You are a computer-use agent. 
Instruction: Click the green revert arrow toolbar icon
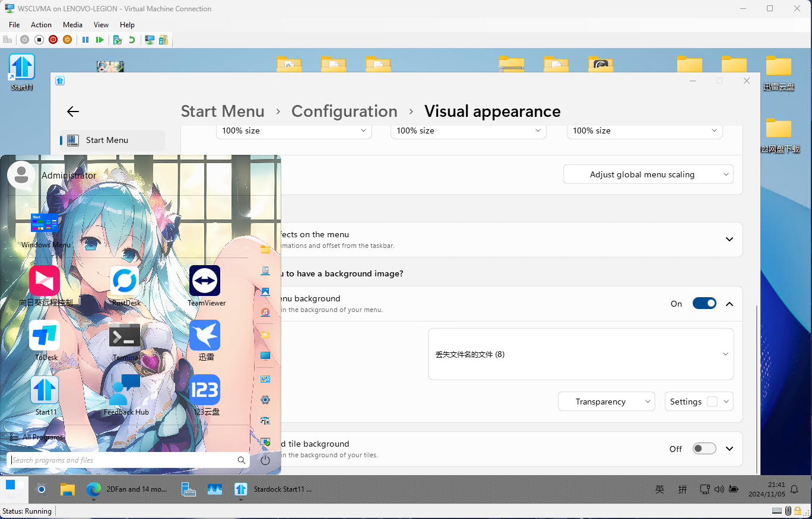point(132,40)
